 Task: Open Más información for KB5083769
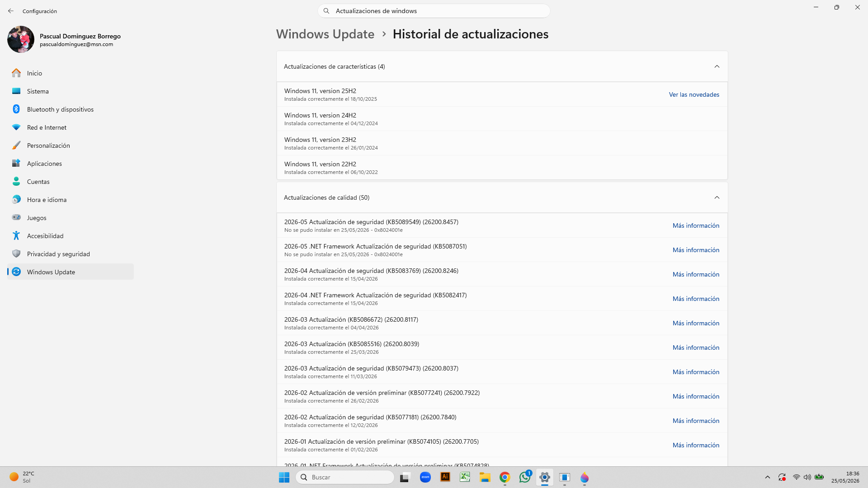tap(696, 274)
